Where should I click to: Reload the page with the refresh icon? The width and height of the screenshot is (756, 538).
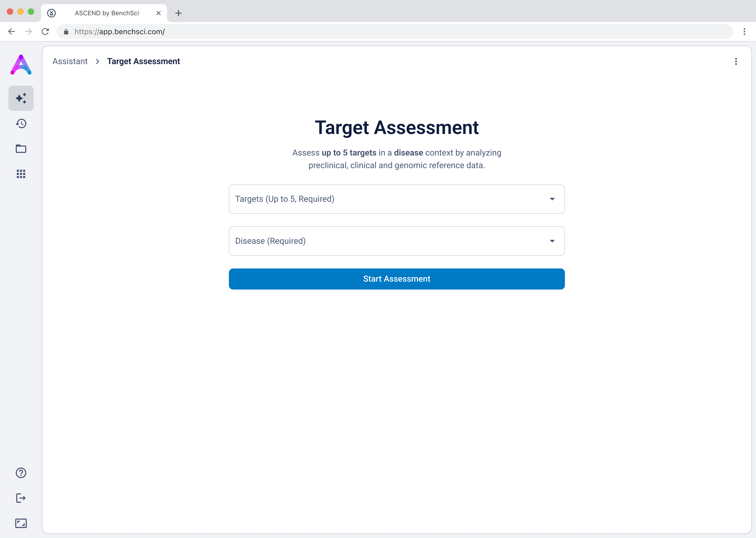click(45, 32)
